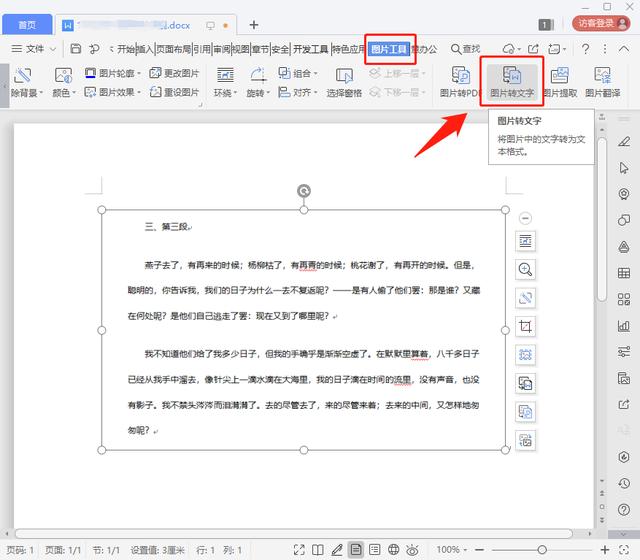The height and width of the screenshot is (560, 640).
Task: Open the 对齐 align dropdown
Action: point(298,92)
